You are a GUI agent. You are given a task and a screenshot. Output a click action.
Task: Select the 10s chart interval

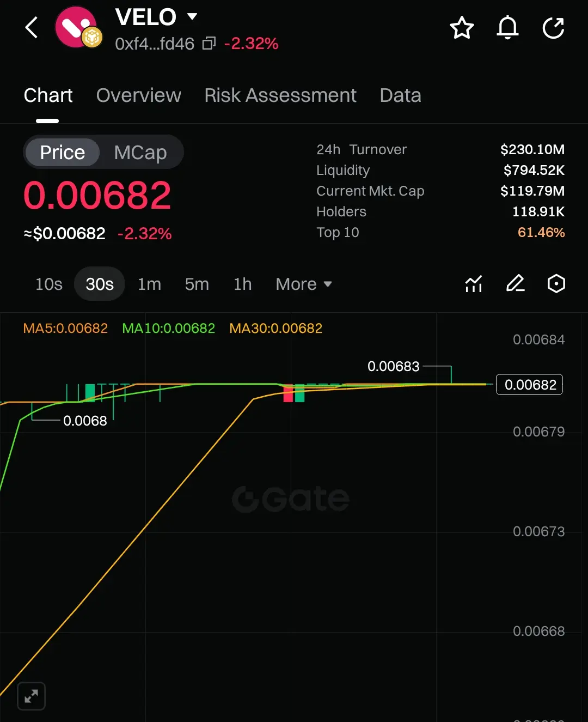[x=49, y=284]
